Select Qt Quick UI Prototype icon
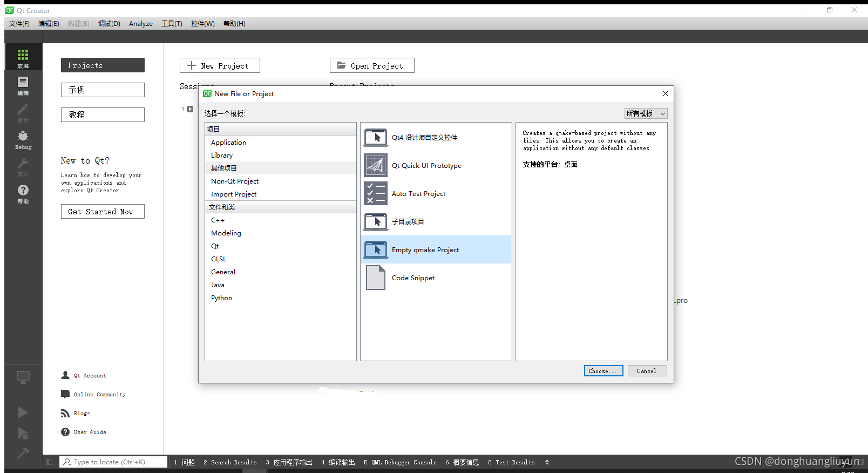 [x=376, y=166]
